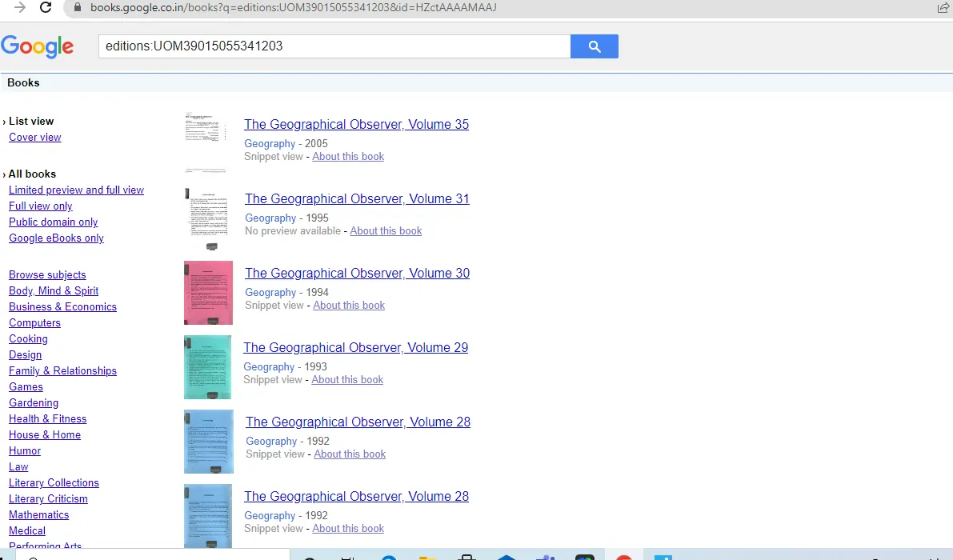Open the Google logo homepage
The image size is (953, 560).
37,46
